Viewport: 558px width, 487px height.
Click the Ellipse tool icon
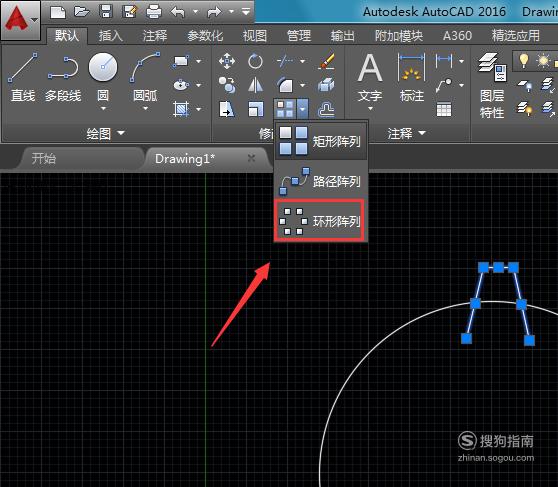(181, 85)
